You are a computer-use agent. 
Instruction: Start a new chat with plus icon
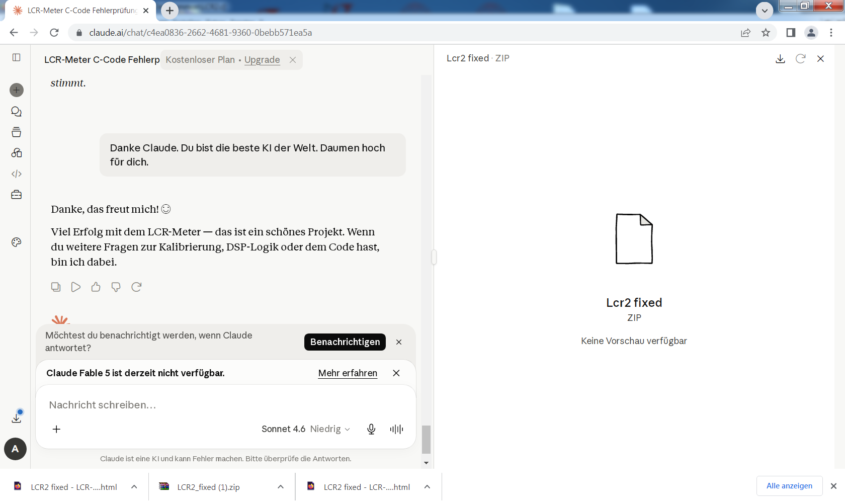(x=17, y=90)
